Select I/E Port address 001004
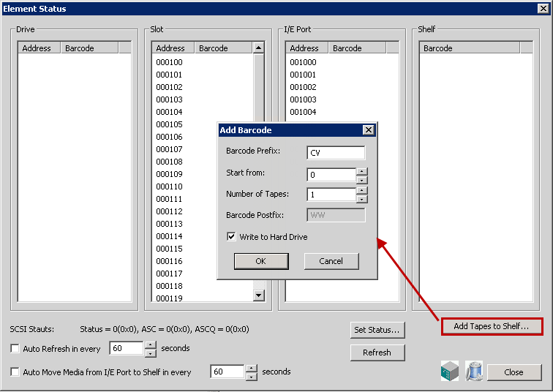 pyautogui.click(x=304, y=112)
